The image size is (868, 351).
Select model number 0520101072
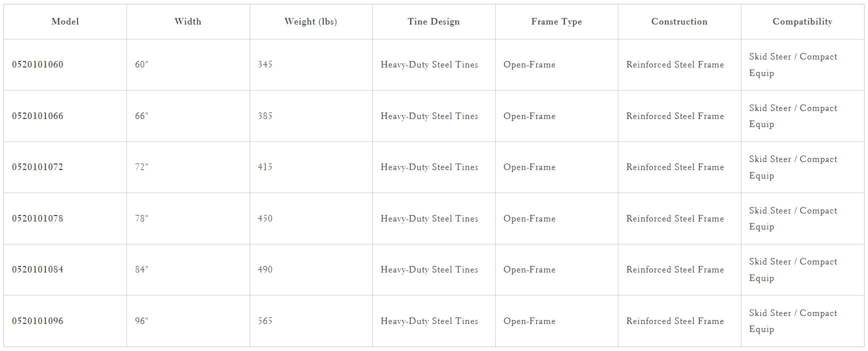pos(38,167)
